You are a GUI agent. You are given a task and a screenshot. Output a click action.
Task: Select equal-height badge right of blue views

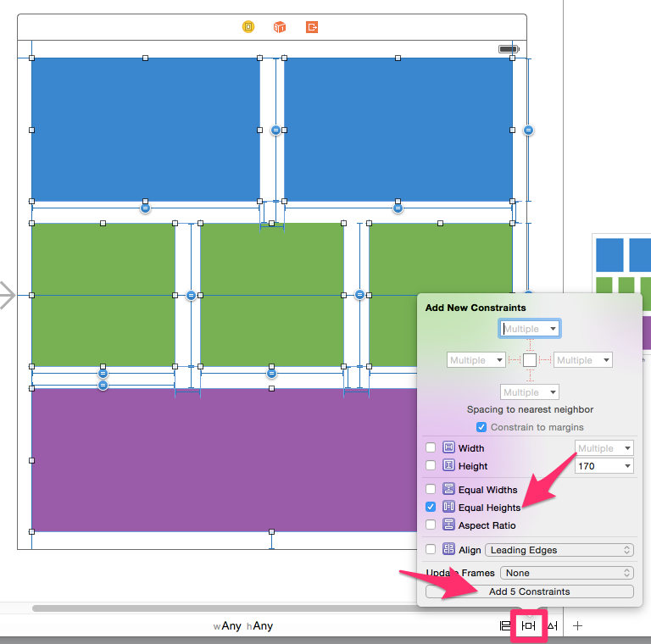(x=528, y=130)
